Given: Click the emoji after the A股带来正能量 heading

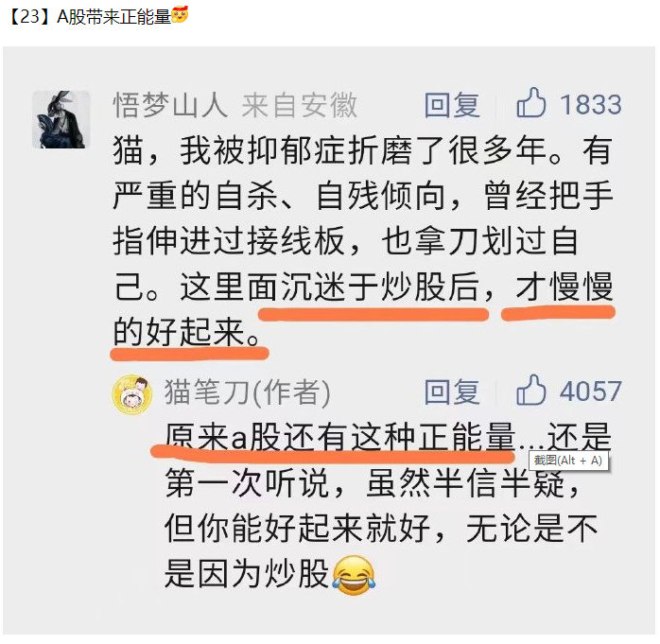Looking at the screenshot, I should click(180, 15).
